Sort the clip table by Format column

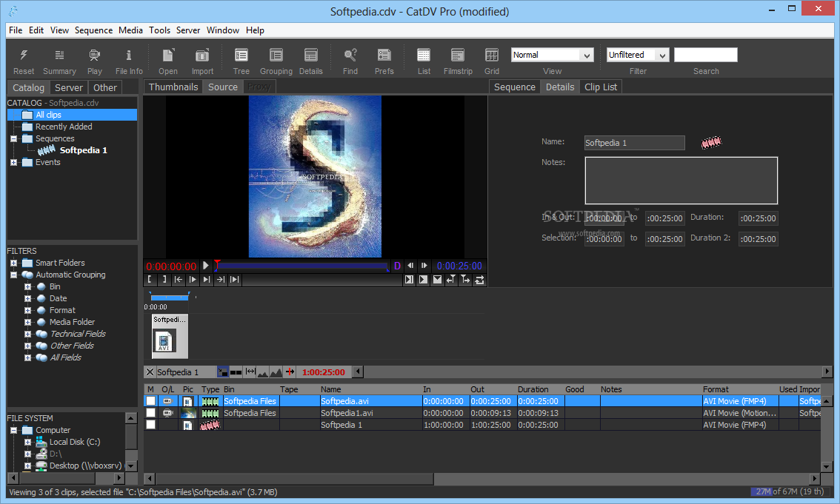[739, 389]
